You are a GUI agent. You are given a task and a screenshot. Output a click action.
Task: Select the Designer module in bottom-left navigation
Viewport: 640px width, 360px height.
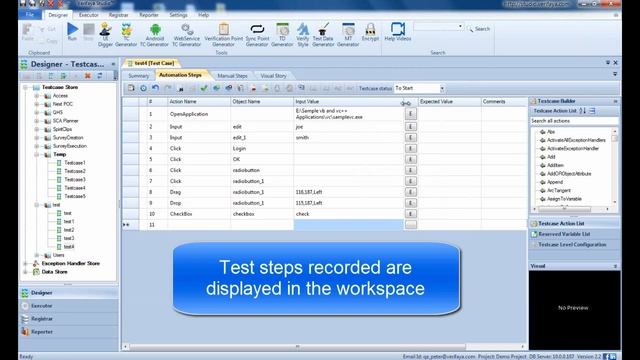point(69,293)
